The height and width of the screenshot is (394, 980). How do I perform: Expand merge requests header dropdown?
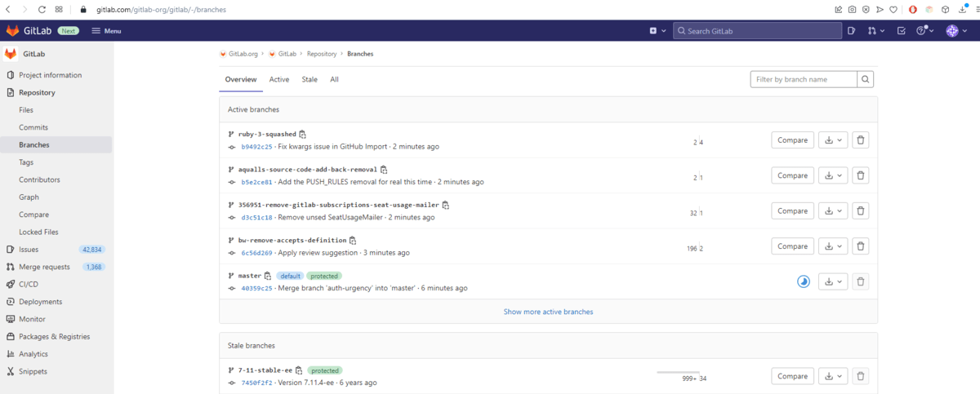click(x=876, y=31)
